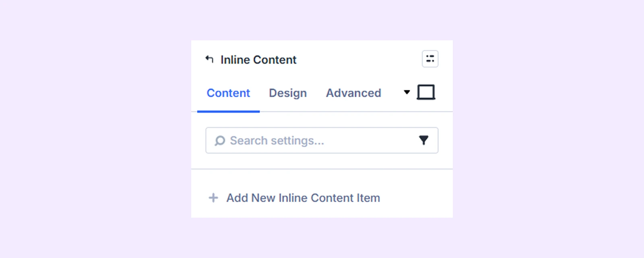Image resolution: width=644 pixels, height=258 pixels.
Task: Toggle the responsive device view square
Action: click(x=426, y=92)
